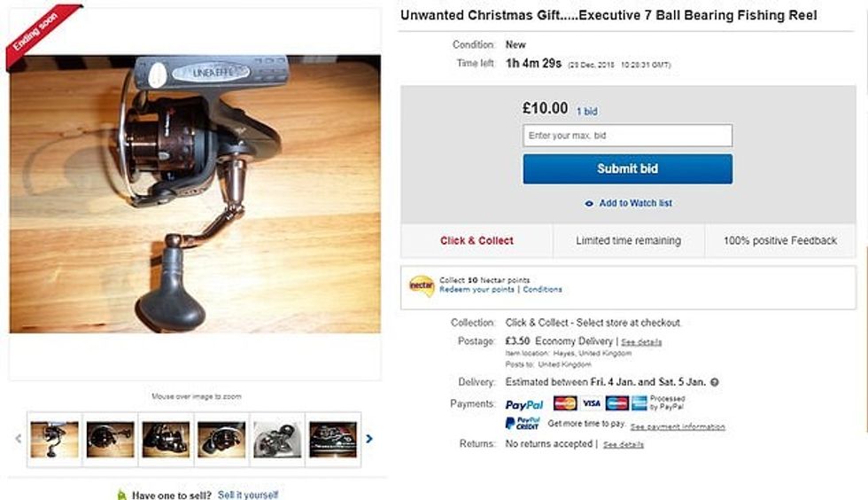Click the eye icon beside Add to Watch list
This screenshot has height=500, width=868.
(x=589, y=203)
